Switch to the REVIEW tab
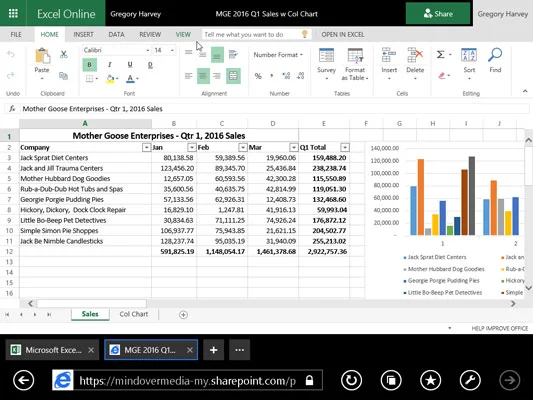The width and height of the screenshot is (533, 400). (x=150, y=35)
